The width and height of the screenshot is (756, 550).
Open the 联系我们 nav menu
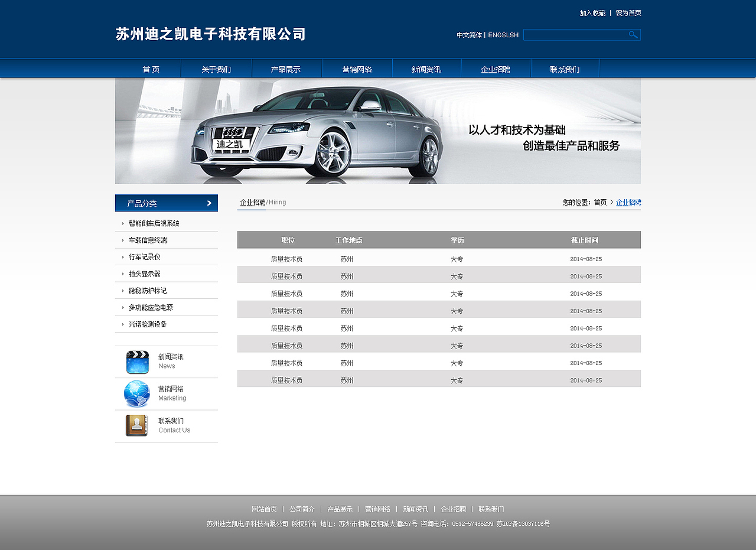565,69
